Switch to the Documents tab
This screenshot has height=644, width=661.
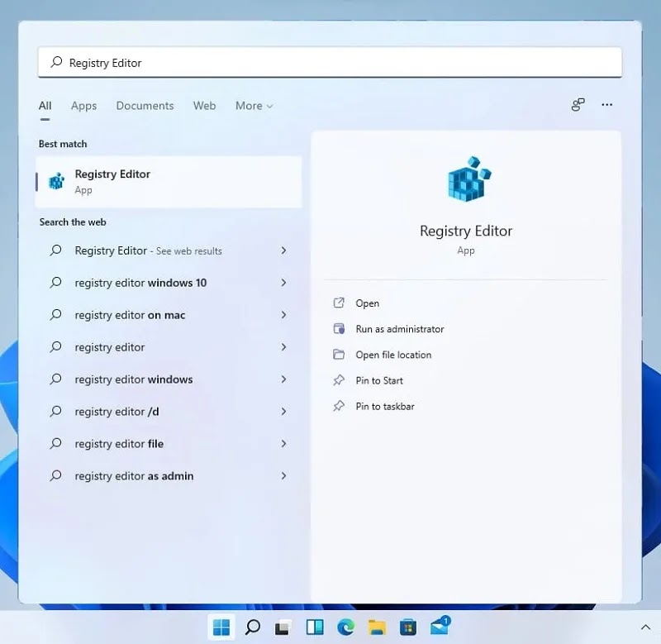[x=145, y=106]
